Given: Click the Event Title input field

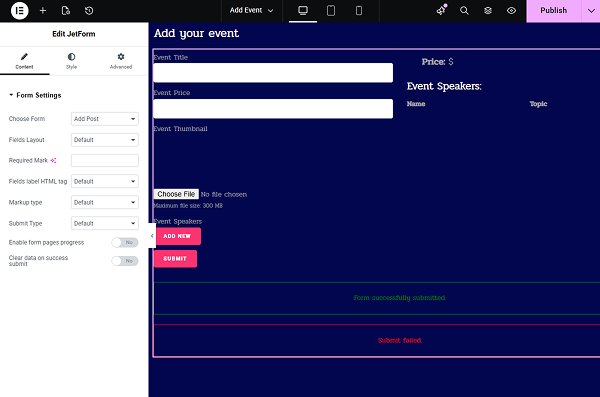Looking at the screenshot, I should coord(273,73).
